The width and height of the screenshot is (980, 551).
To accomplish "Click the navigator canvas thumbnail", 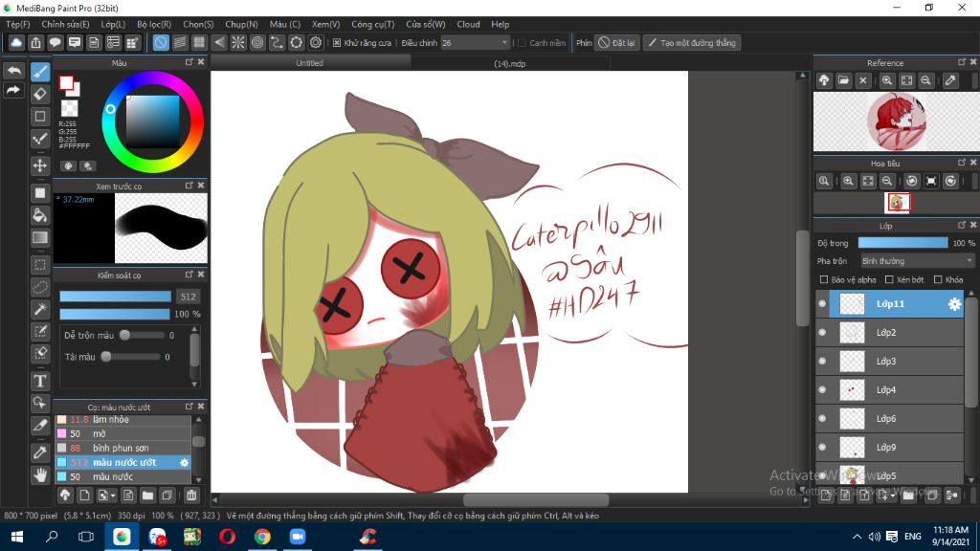I will pos(898,203).
